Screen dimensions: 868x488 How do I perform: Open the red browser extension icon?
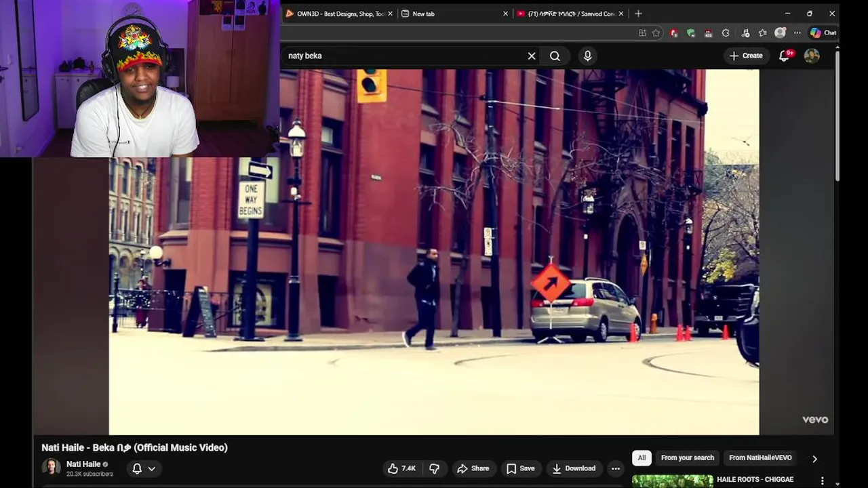(673, 33)
